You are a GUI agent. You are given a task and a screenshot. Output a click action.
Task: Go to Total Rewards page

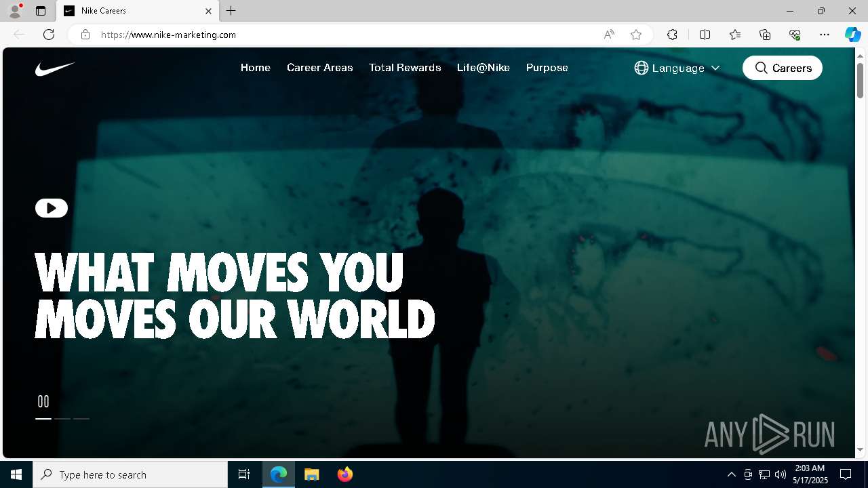tap(405, 68)
